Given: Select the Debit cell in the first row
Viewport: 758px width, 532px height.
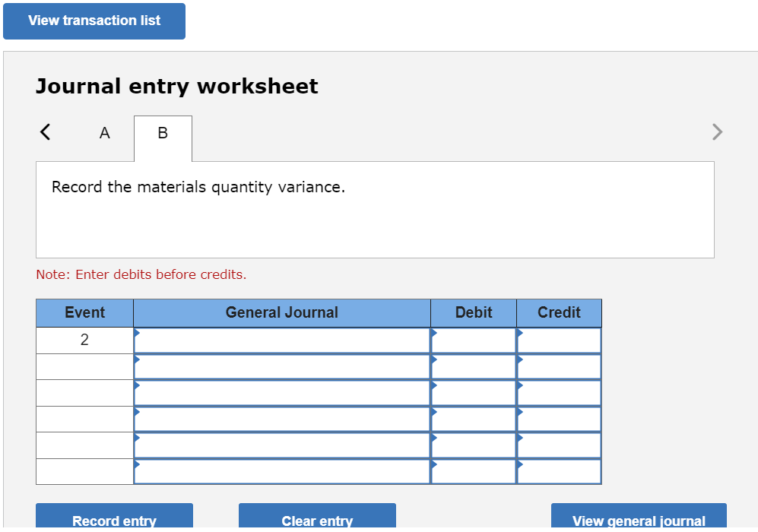Looking at the screenshot, I should pos(473,340).
